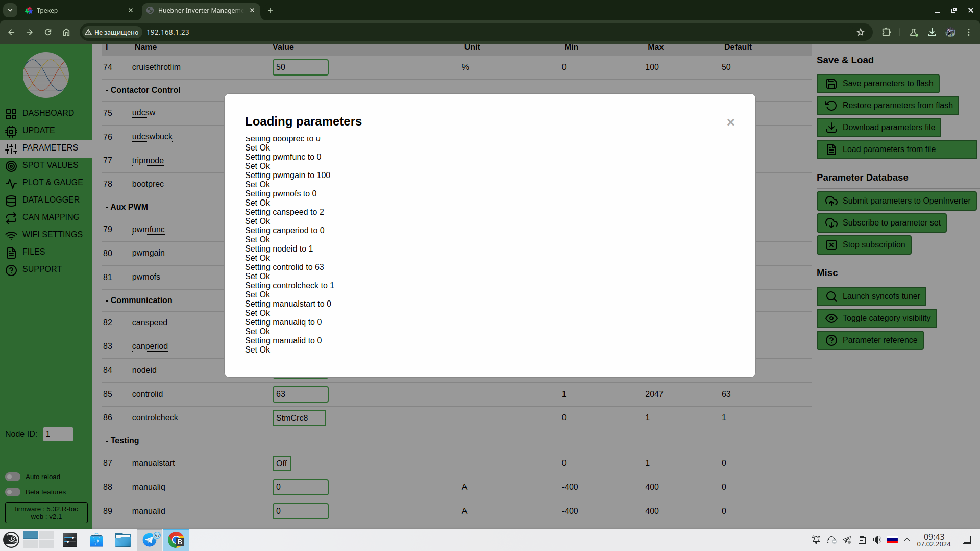Click the Dashboard grid icon in sidebar

[x=11, y=113]
